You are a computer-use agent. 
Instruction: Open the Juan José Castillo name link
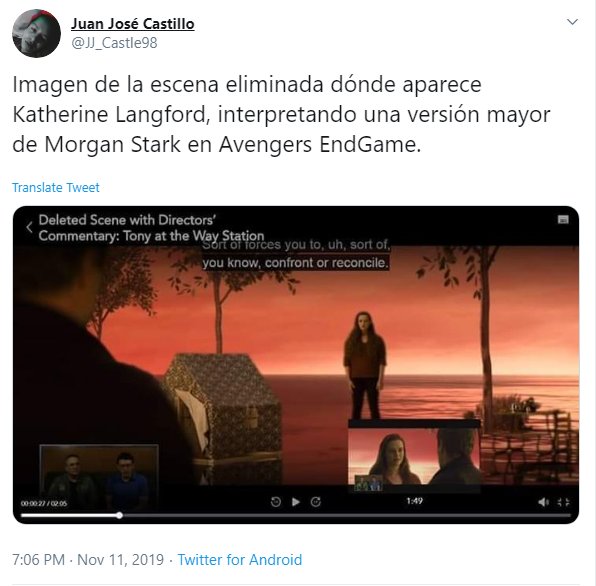tap(133, 24)
